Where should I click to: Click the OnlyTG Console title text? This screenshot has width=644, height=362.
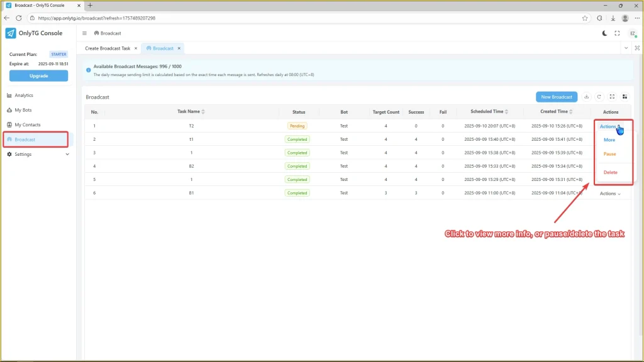click(x=40, y=33)
